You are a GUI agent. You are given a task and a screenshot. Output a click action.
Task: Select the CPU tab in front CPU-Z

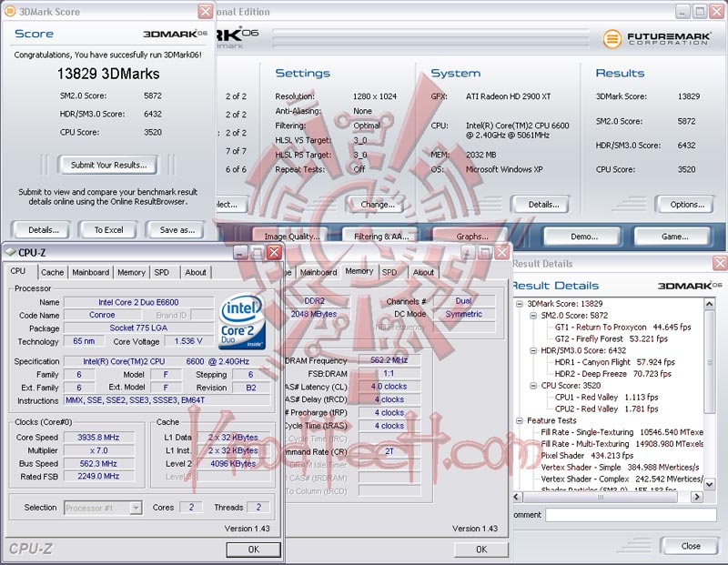pos(18,271)
